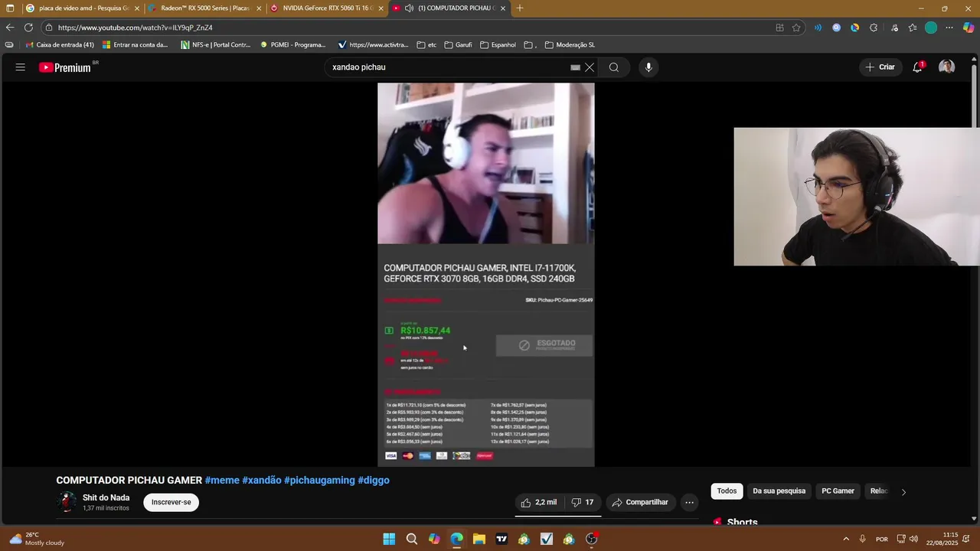Image resolution: width=980 pixels, height=551 pixels.
Task: Open the YouTube notifications bell
Action: coord(918,67)
